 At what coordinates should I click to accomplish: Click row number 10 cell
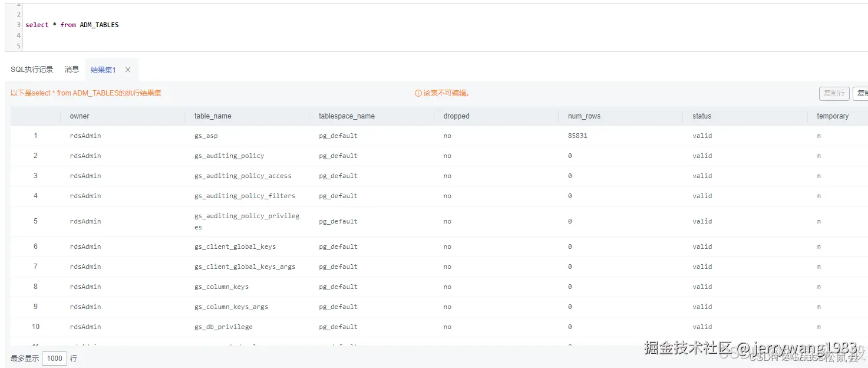(x=35, y=327)
